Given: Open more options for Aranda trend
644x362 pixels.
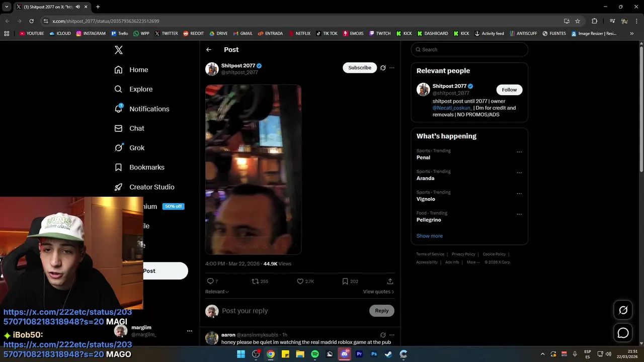Looking at the screenshot, I should pos(519,172).
